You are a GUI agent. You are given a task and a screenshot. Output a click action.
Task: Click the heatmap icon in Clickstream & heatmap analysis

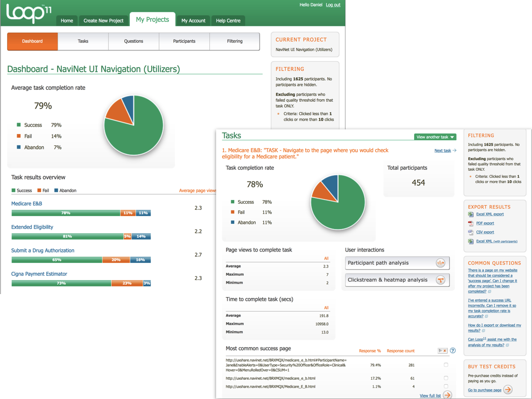(441, 280)
